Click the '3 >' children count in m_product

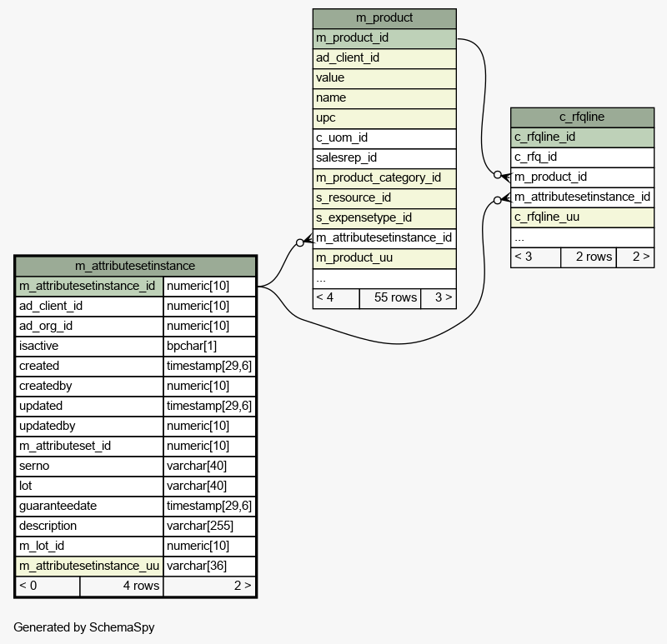(x=439, y=297)
